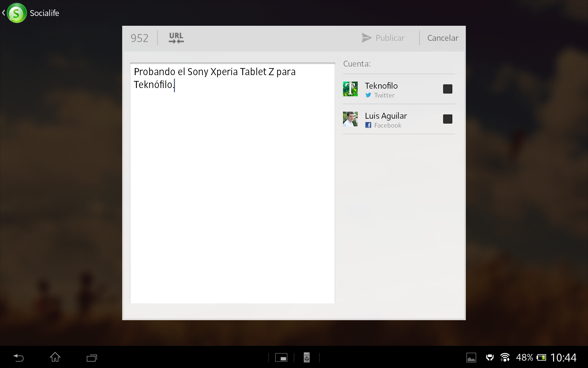
Task: Tap the URL shorten icon
Action: click(x=176, y=38)
